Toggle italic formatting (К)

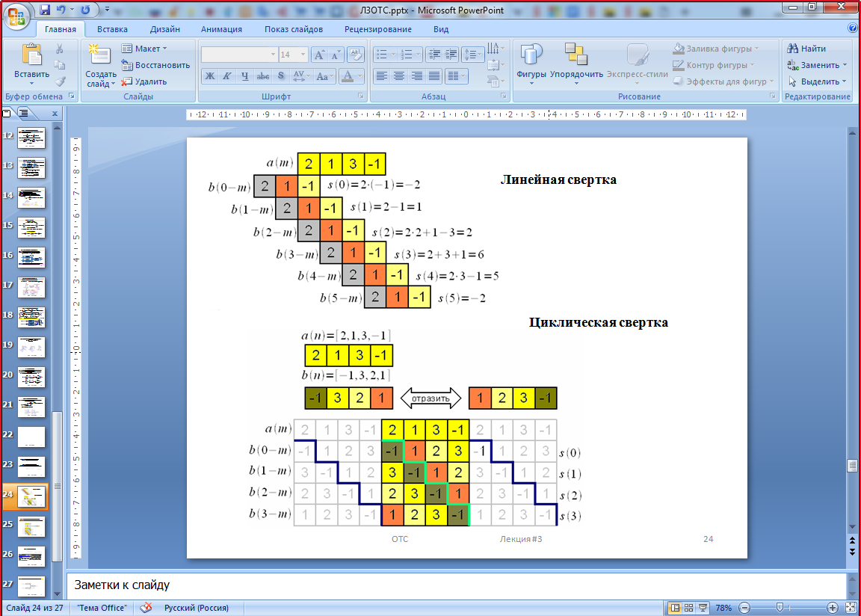[x=226, y=76]
